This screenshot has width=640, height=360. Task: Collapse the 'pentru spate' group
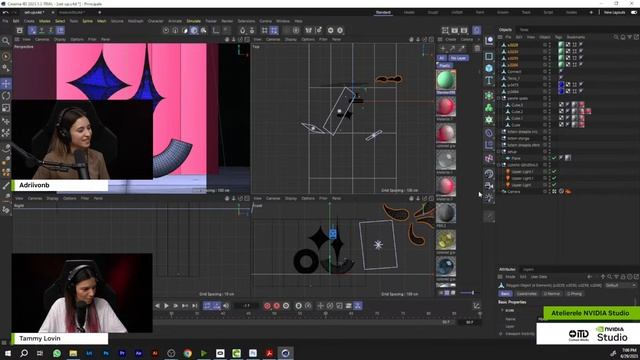[x=499, y=98]
